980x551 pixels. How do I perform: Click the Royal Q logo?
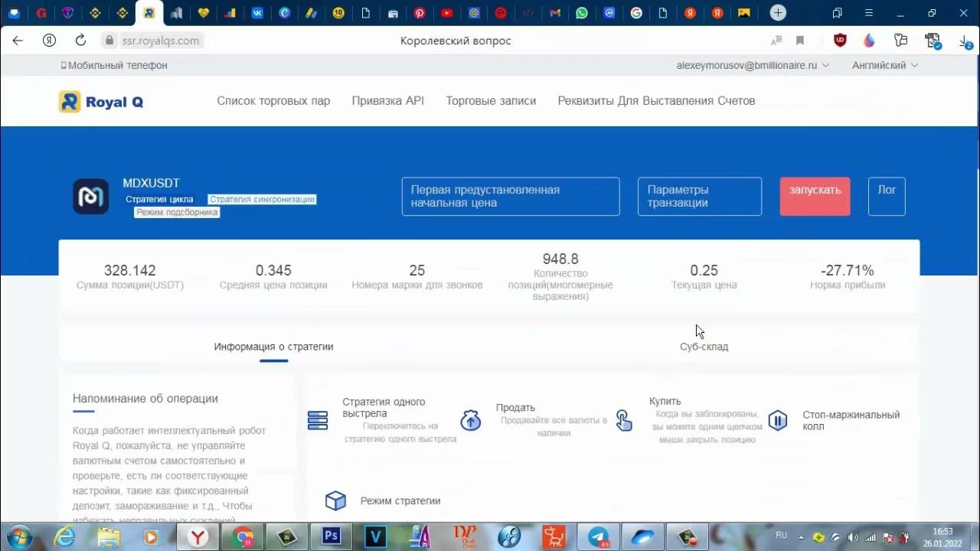tap(101, 102)
